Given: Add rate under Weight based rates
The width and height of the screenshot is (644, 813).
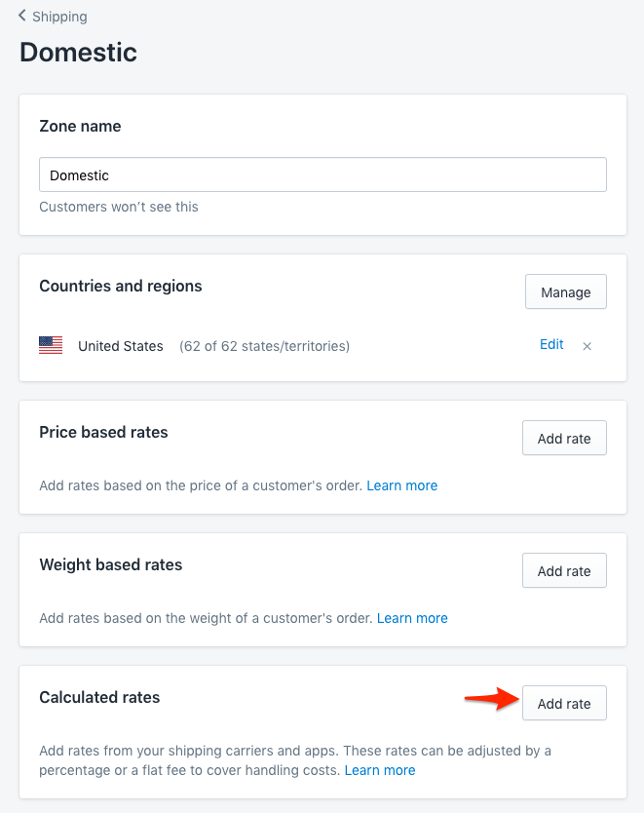Looking at the screenshot, I should [x=564, y=571].
